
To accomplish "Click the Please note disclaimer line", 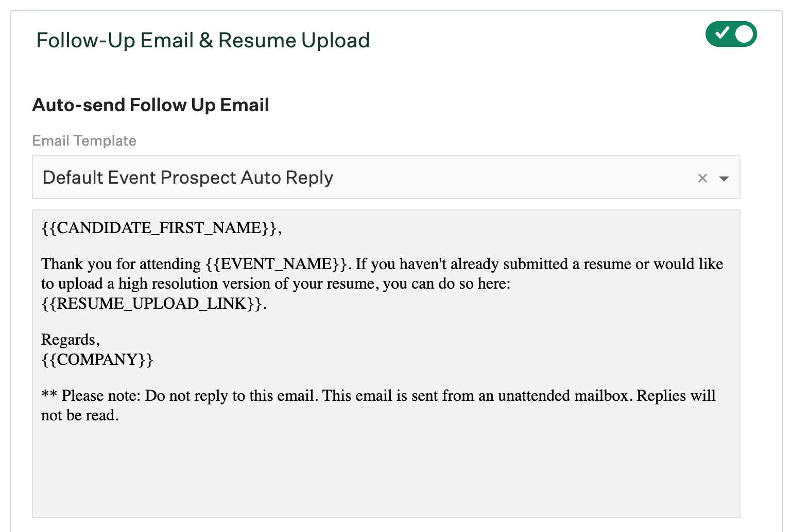I will coord(379,396).
